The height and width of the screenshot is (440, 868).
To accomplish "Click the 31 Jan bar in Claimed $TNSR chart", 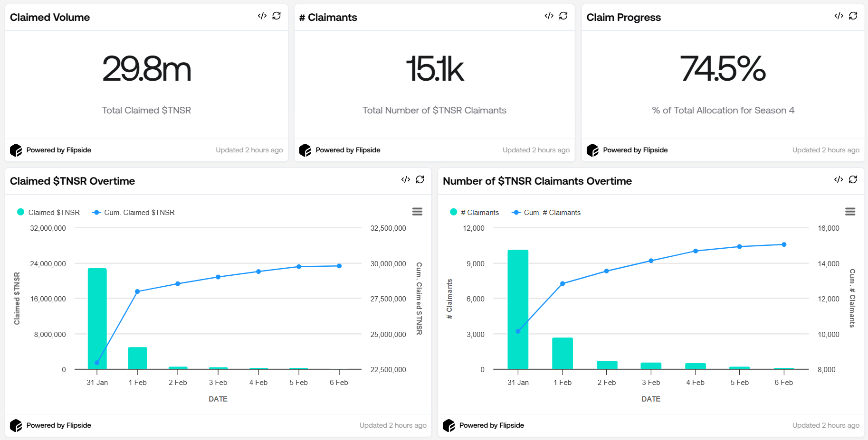I will 97,318.
